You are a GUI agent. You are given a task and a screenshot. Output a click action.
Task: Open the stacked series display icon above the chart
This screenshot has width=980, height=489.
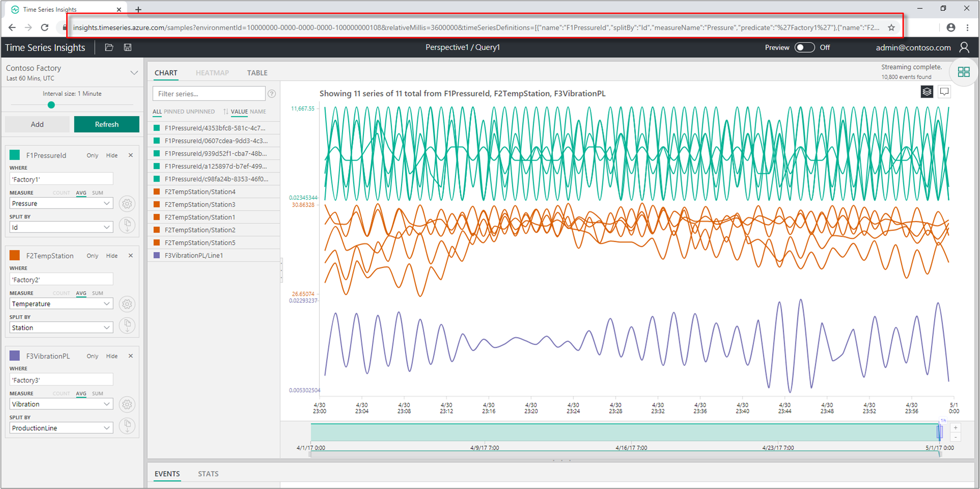[926, 92]
